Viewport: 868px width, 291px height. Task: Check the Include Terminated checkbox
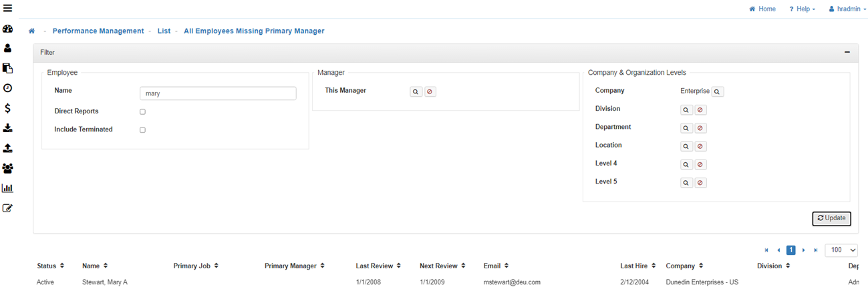click(142, 130)
